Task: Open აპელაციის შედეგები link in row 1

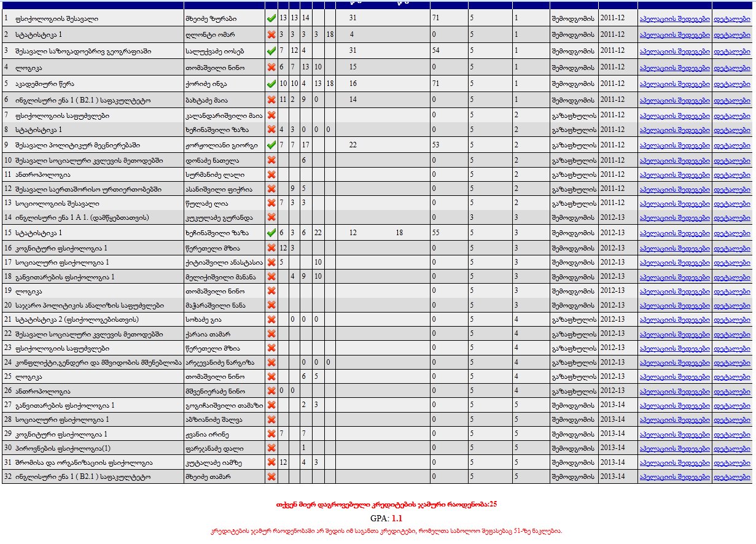Action: coord(674,19)
